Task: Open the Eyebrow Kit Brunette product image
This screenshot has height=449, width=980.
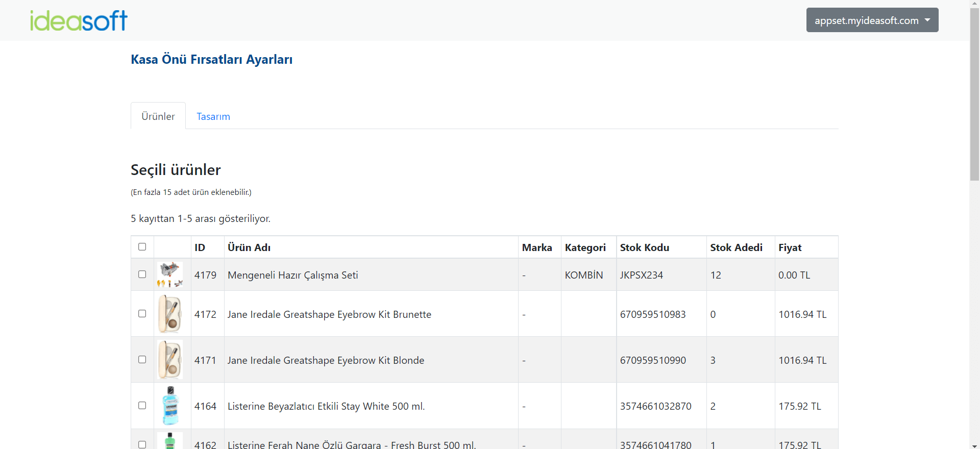Action: click(x=170, y=314)
